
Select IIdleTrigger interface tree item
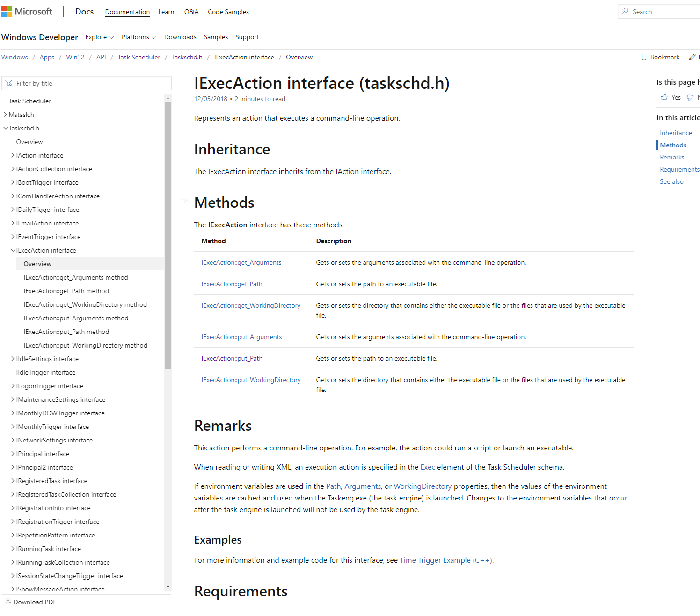pyautogui.click(x=46, y=372)
